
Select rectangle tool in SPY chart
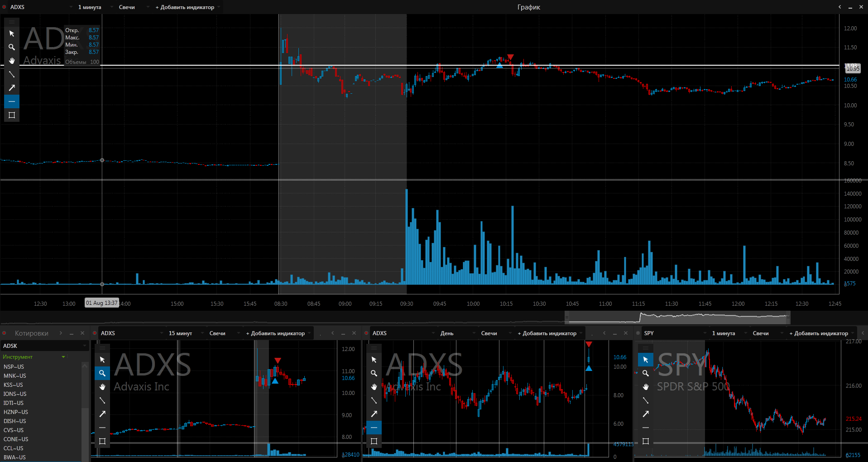pyautogui.click(x=646, y=441)
